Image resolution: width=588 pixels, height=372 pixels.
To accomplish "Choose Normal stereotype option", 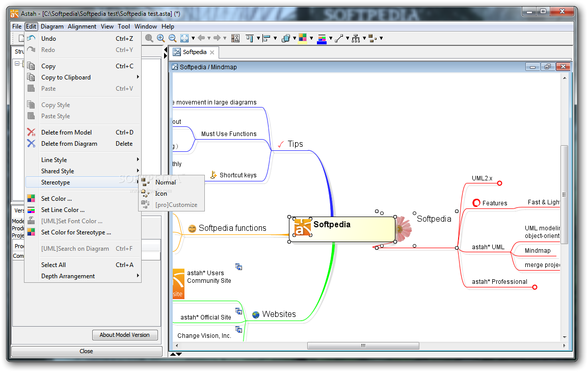I will click(172, 182).
